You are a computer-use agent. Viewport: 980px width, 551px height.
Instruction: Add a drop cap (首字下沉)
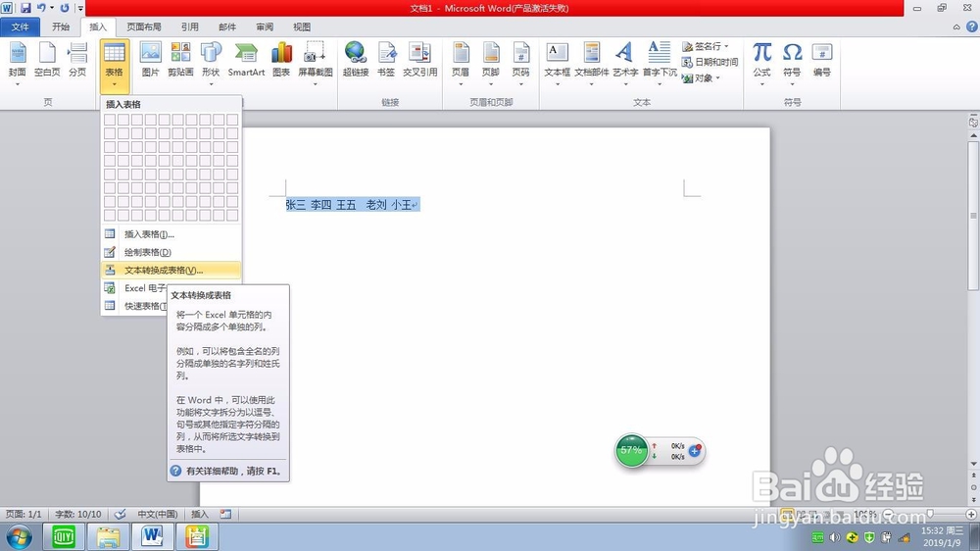pos(660,63)
